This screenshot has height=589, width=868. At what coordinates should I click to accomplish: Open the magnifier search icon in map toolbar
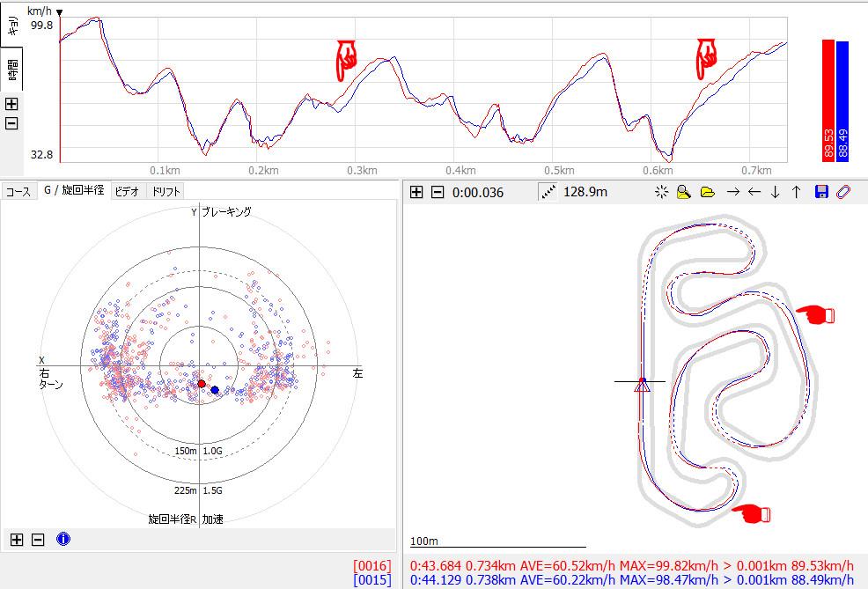point(684,192)
